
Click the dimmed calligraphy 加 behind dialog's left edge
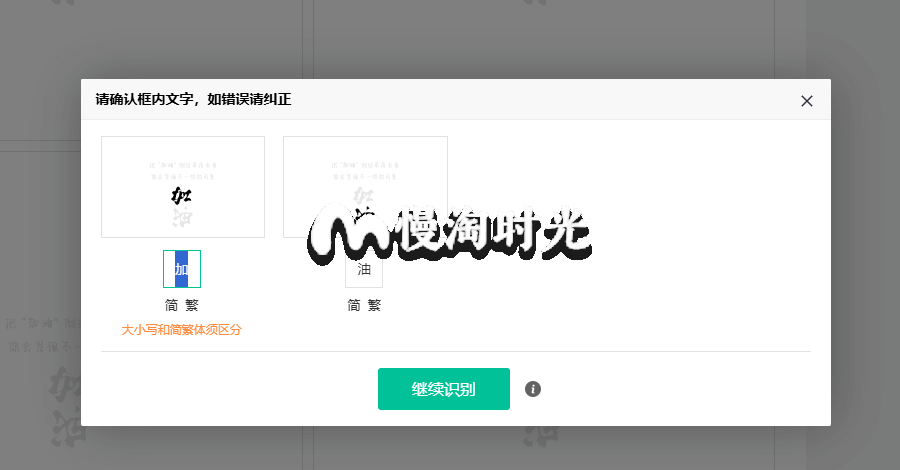coord(64,383)
